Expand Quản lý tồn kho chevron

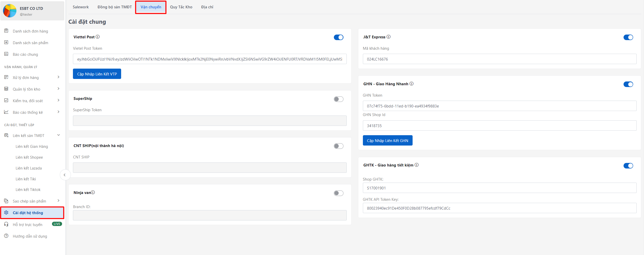tap(58, 89)
